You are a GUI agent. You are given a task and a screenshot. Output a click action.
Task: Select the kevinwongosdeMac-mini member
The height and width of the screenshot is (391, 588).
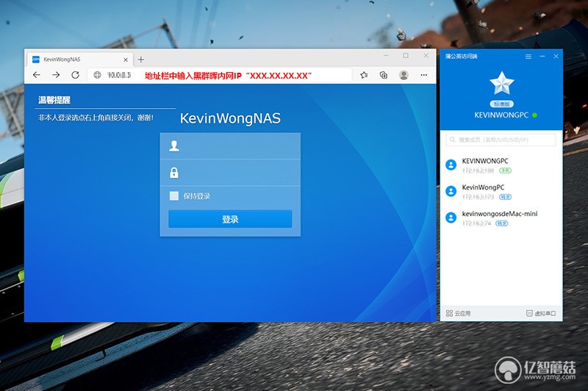pos(501,218)
